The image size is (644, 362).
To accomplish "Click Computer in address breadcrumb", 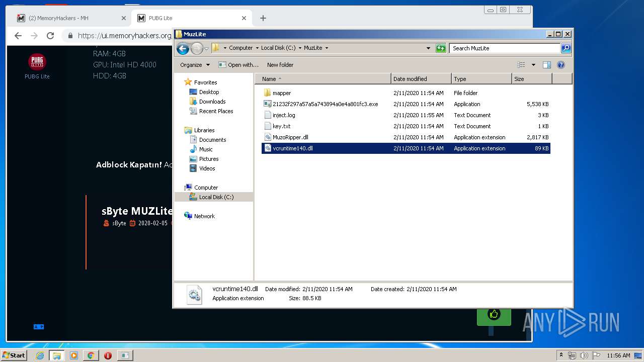I will [240, 48].
